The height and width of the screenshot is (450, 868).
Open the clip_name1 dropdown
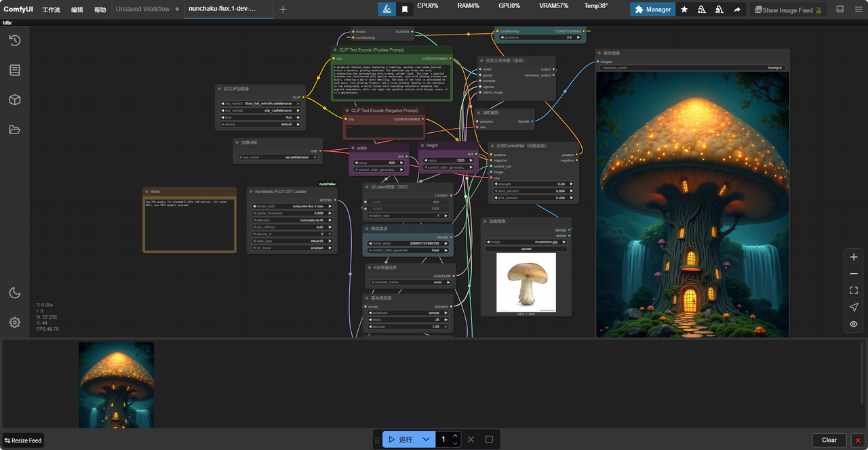(261, 104)
